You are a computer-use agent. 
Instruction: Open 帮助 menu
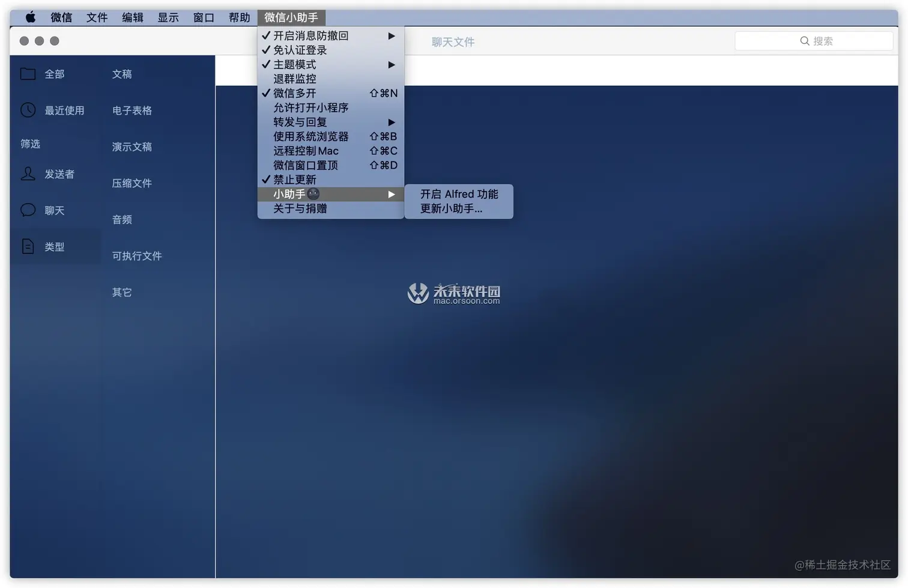[239, 17]
